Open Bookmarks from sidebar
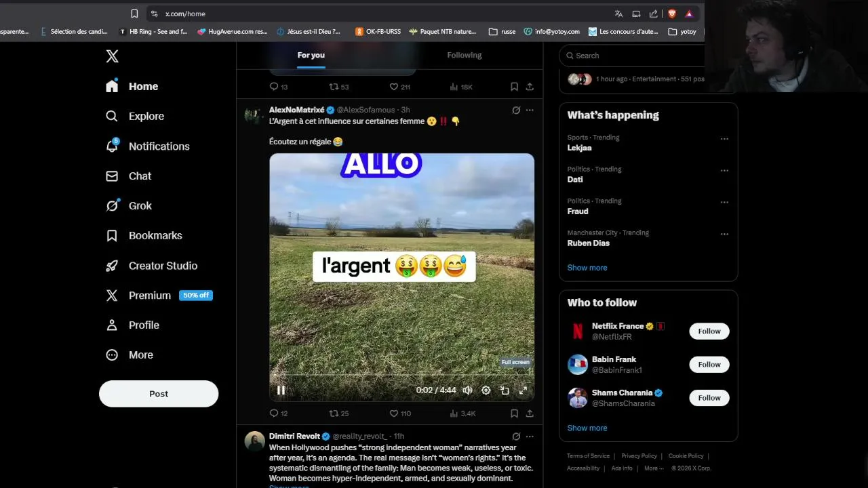The image size is (868, 488). tap(144, 236)
